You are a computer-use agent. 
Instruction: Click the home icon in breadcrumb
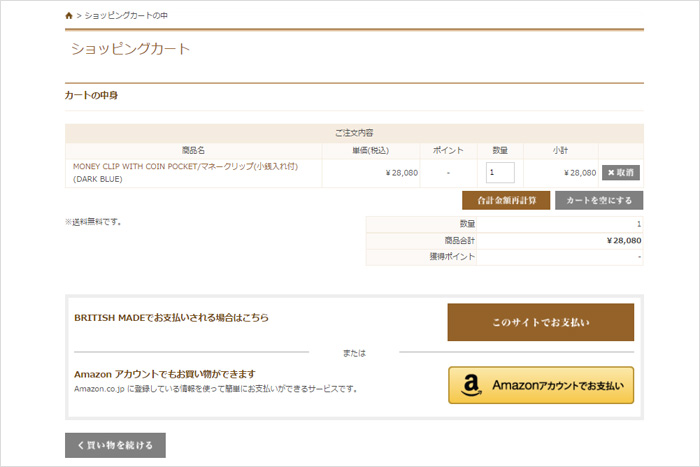coord(69,16)
